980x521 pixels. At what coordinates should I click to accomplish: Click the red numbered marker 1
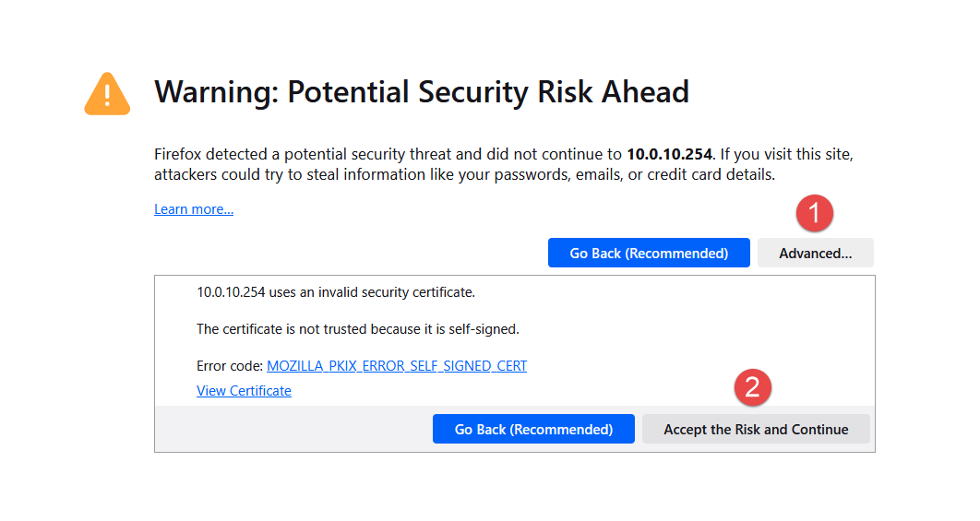814,213
